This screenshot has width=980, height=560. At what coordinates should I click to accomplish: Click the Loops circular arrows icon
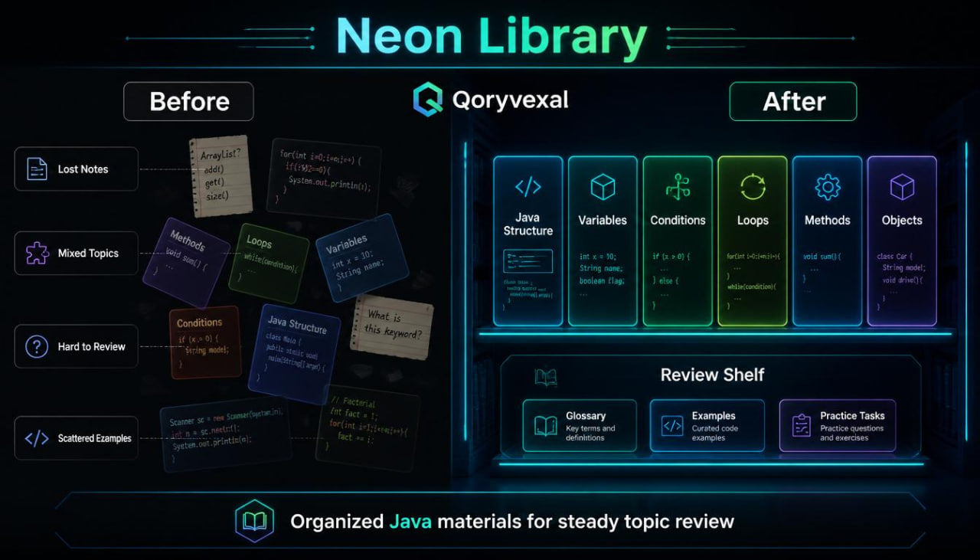753,187
